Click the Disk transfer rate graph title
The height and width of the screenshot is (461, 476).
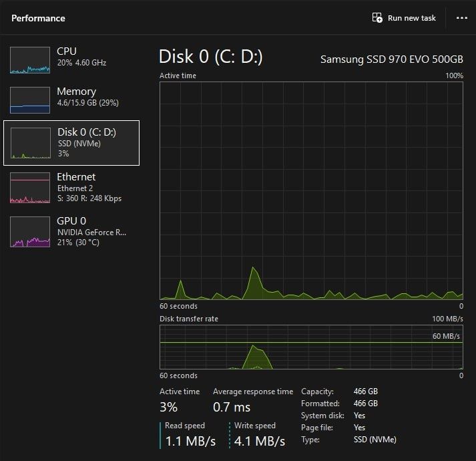tap(189, 319)
